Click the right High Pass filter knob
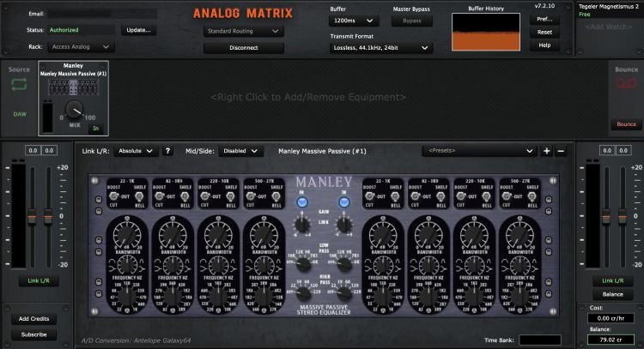Viewport: 644px width, 349px height. (x=343, y=292)
